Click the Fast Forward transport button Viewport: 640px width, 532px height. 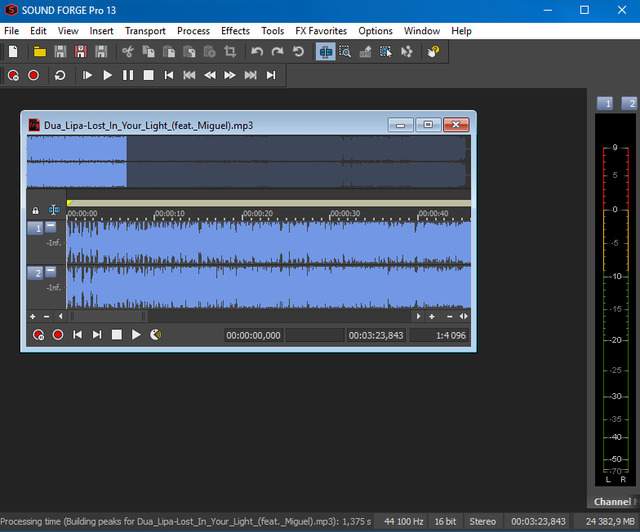(x=230, y=75)
